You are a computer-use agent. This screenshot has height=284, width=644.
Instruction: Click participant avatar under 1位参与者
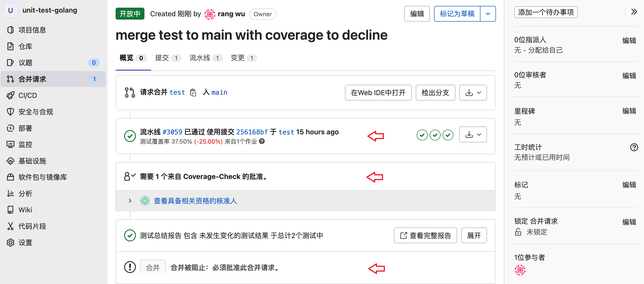coord(520,270)
